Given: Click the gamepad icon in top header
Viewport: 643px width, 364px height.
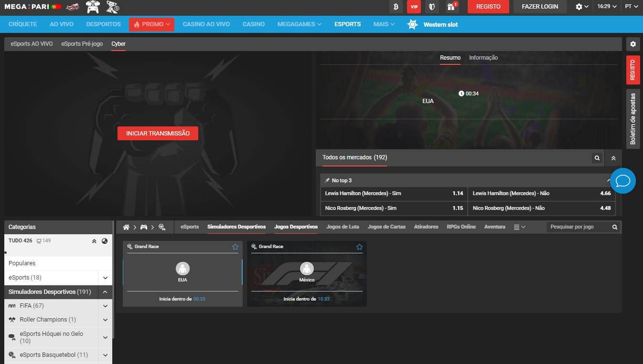Looking at the screenshot, I should pyautogui.click(x=93, y=7).
